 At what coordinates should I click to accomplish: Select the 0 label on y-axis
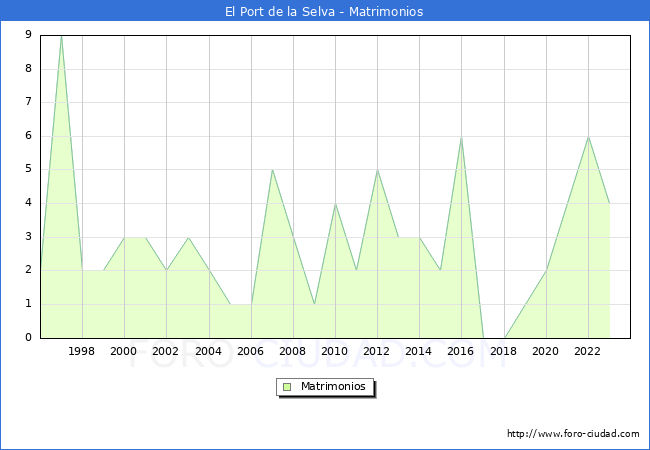[28, 337]
